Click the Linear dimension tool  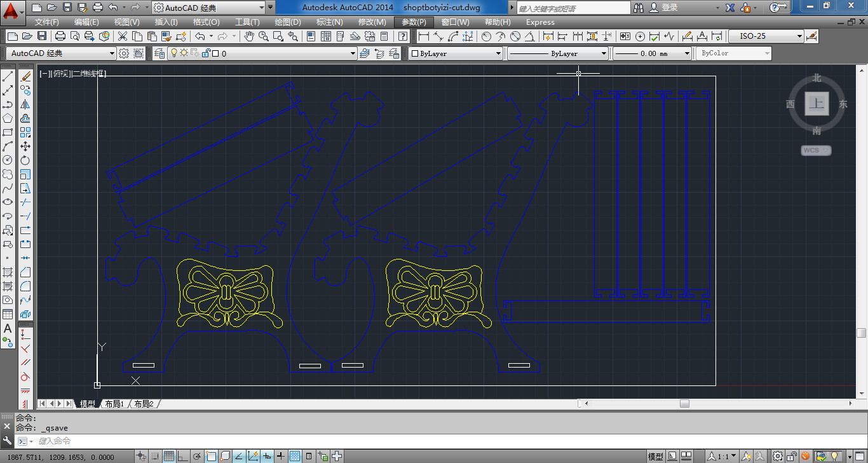click(423, 36)
